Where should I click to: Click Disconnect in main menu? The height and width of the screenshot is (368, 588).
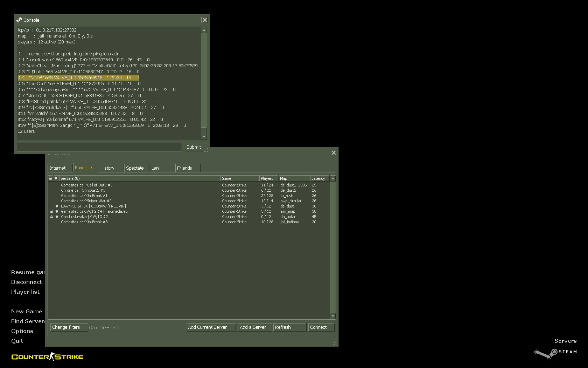(27, 282)
